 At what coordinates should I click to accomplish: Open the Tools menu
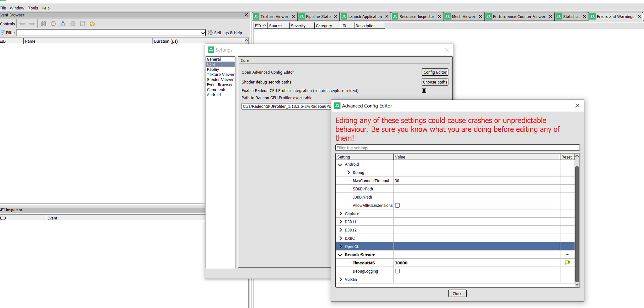[33, 8]
